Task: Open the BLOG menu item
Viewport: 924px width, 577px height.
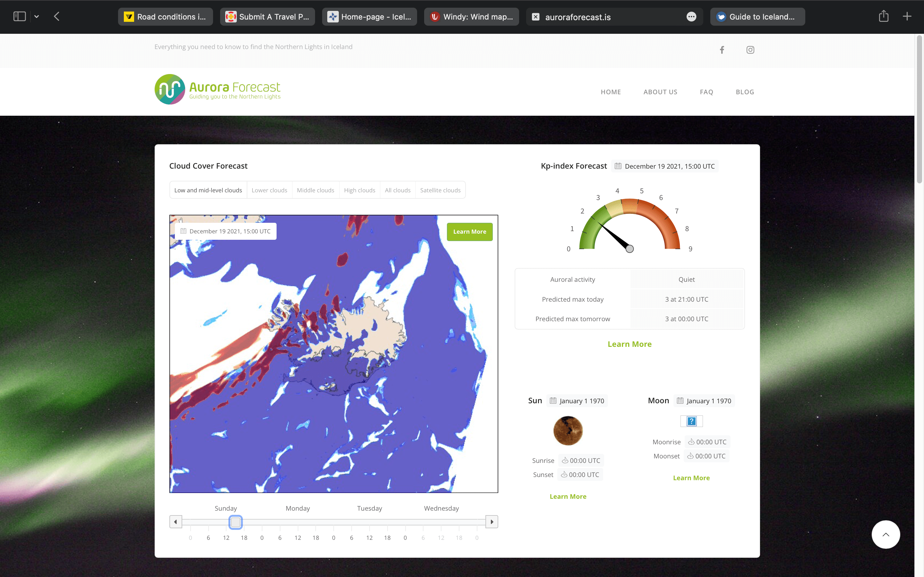Action: point(744,91)
